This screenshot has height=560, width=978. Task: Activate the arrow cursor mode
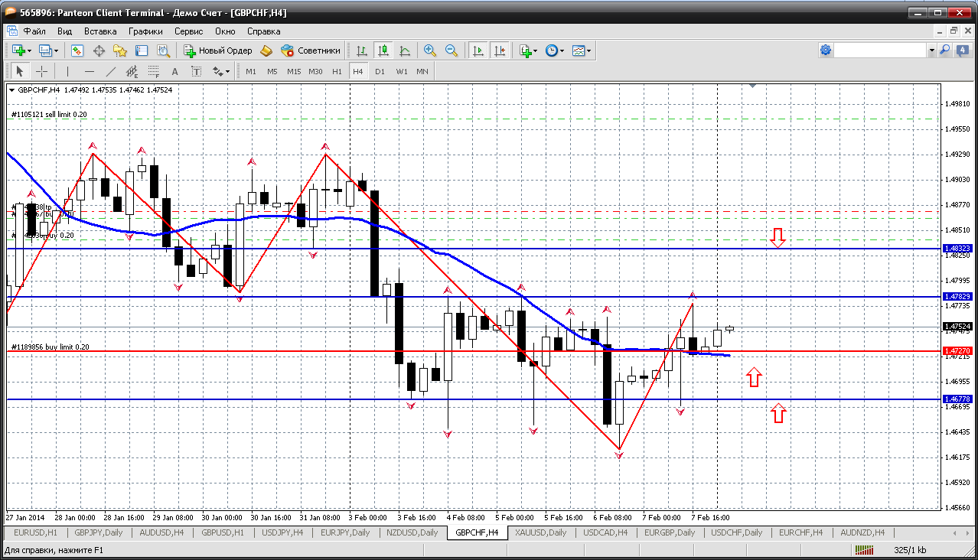[19, 71]
